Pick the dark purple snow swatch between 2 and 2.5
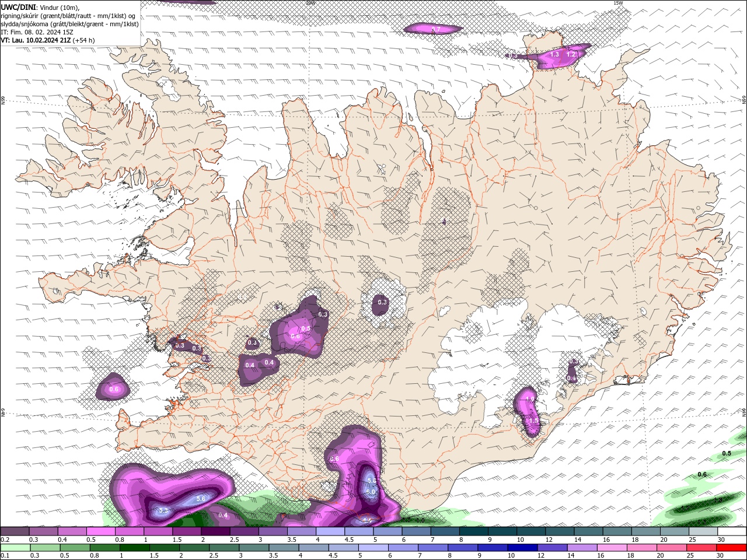747x560 pixels. coord(215,531)
